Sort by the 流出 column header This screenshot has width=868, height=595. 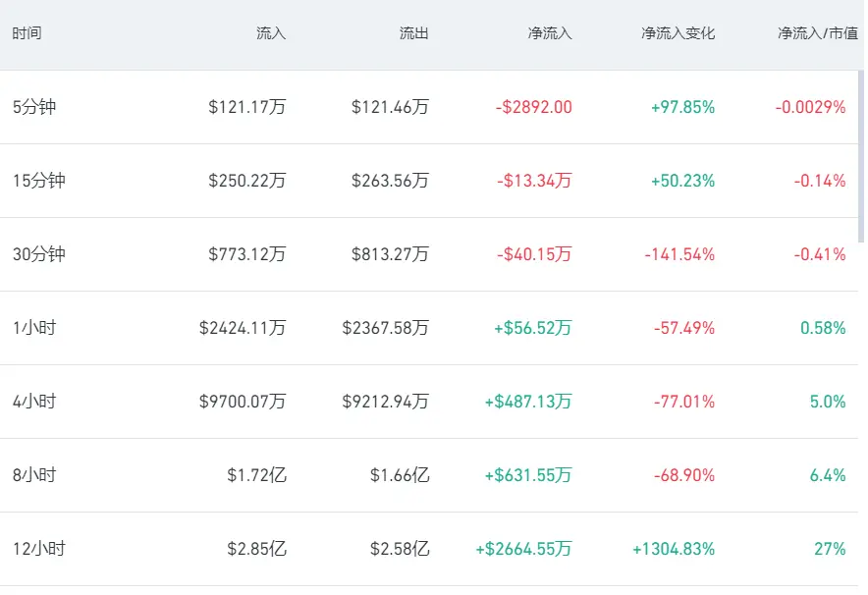click(x=414, y=33)
